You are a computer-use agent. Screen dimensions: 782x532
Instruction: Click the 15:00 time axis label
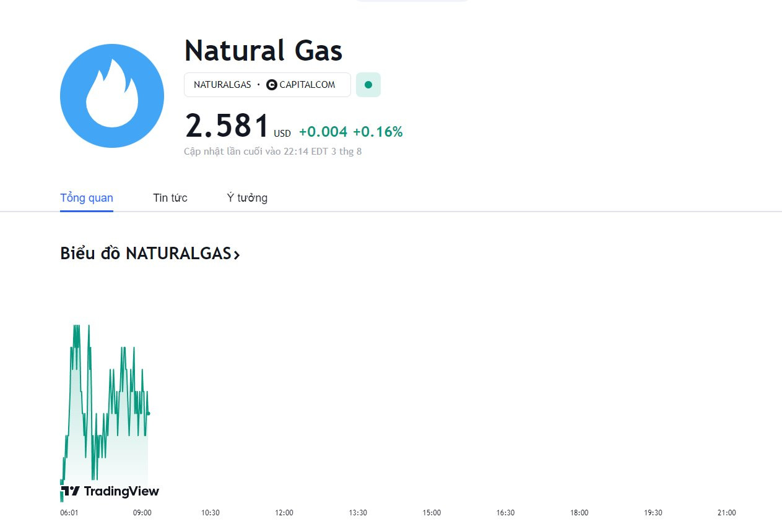pos(432,513)
